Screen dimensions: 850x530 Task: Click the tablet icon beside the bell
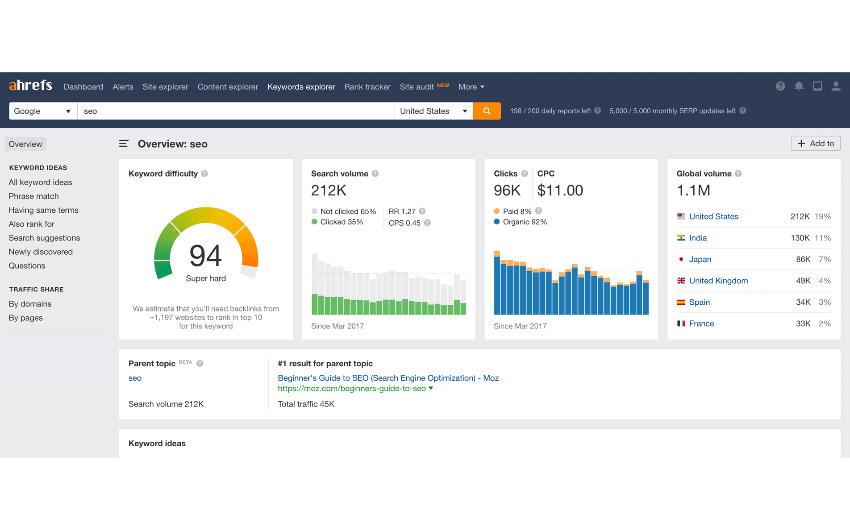pos(817,86)
